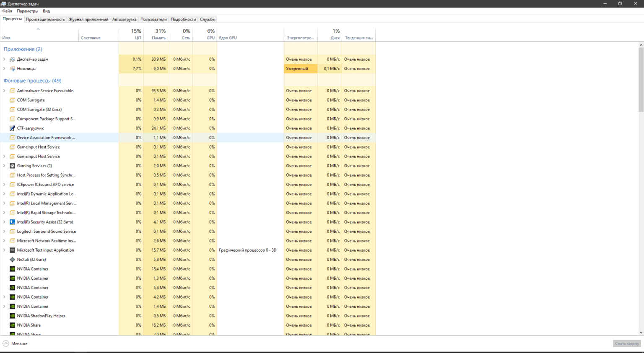The image size is (644, 353).
Task: Click the Intel(R) Dynamic Application icon
Action: (13, 194)
